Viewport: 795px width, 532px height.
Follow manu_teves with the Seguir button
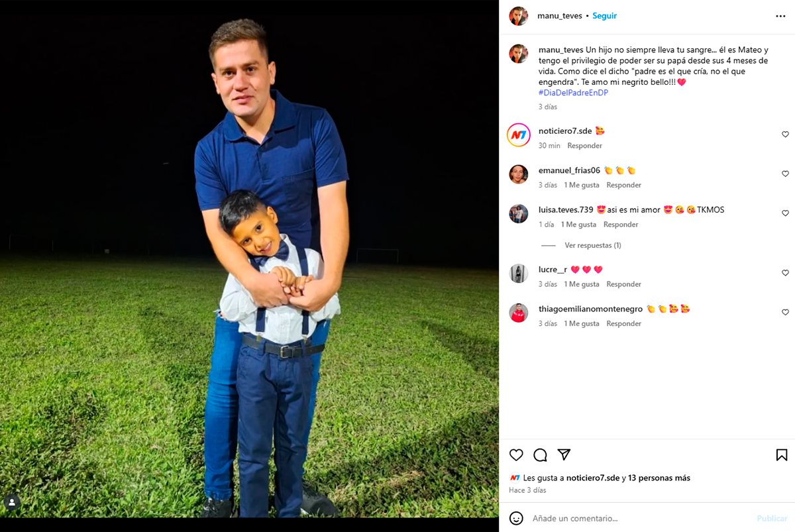(x=604, y=16)
